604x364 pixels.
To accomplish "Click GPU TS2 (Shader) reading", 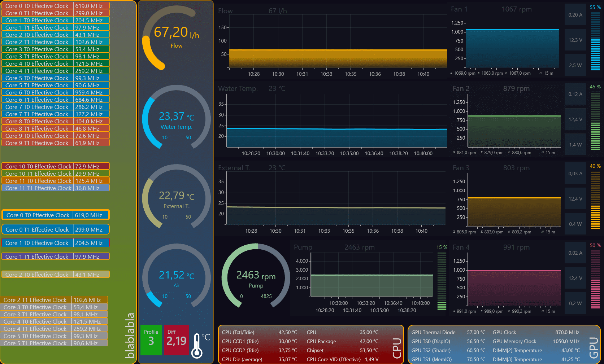I will [x=448, y=350].
